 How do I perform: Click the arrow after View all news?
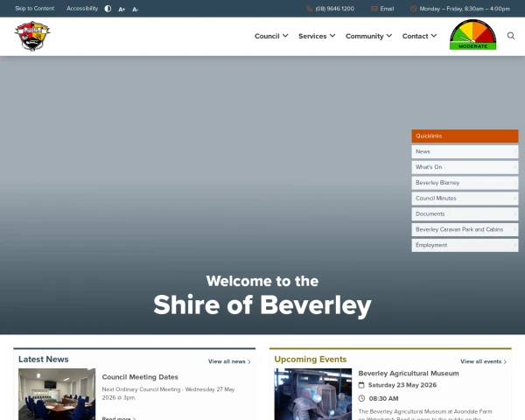pos(249,361)
